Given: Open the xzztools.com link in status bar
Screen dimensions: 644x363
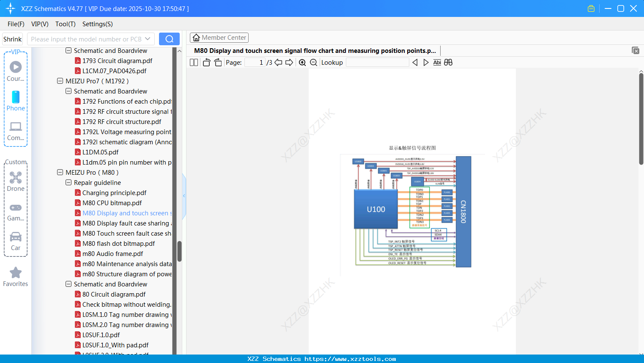Looking at the screenshot, I should (x=350, y=359).
